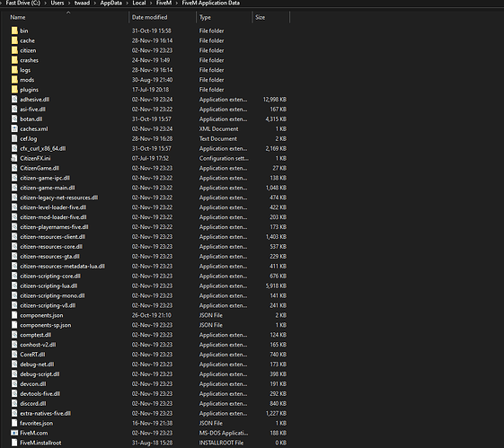Screen dimensions: 504x448
Task: Select the botan.dll file icon
Action: (x=14, y=119)
